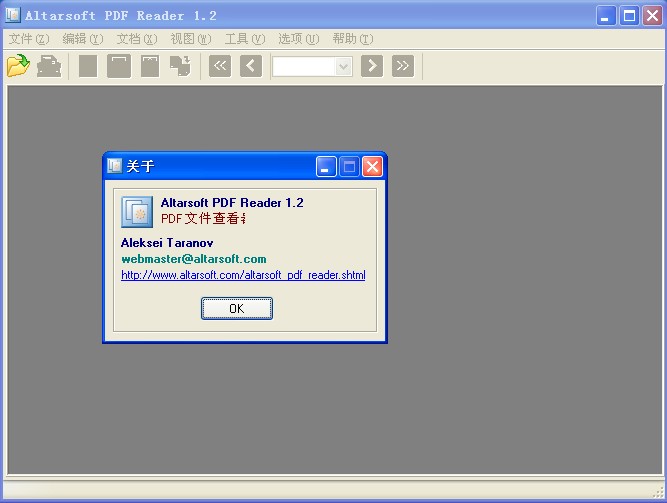The width and height of the screenshot is (667, 503).
Task: Click OK in the 关于 dialog
Action: (237, 309)
